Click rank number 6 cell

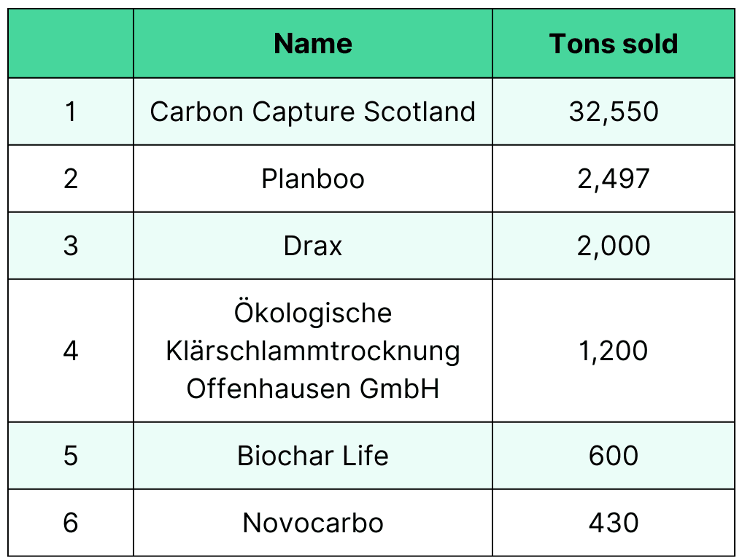71,523
